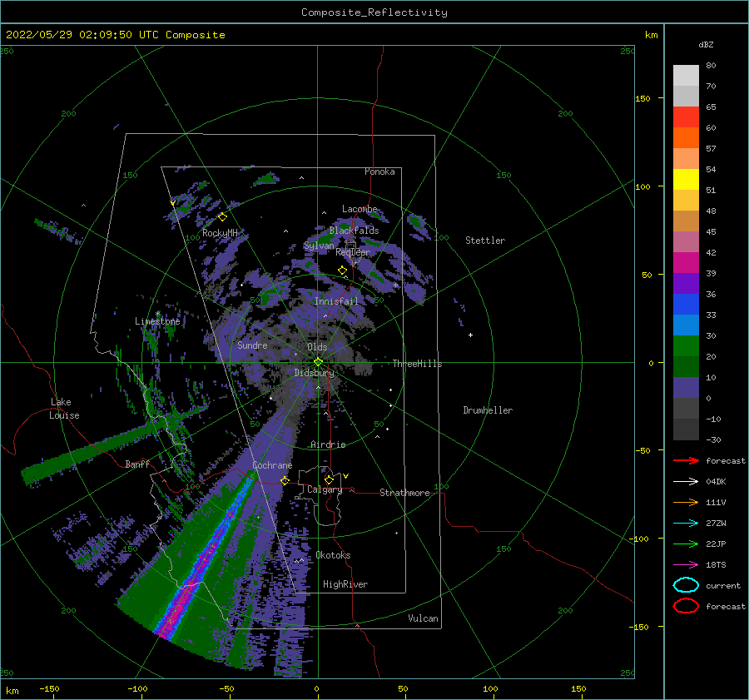Click the light gray 70-80 dBZ swatch
This screenshot has width=749, height=700.
tap(686, 76)
